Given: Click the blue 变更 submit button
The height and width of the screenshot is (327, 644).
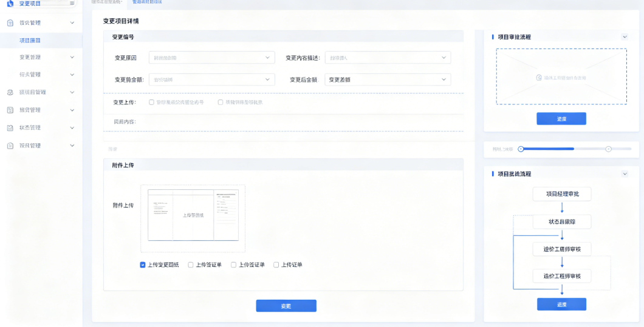Looking at the screenshot, I should tap(286, 306).
